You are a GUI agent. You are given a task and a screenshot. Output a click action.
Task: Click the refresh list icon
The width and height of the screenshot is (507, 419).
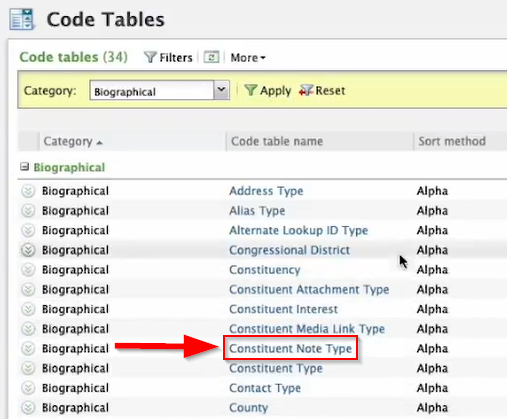pos(212,57)
